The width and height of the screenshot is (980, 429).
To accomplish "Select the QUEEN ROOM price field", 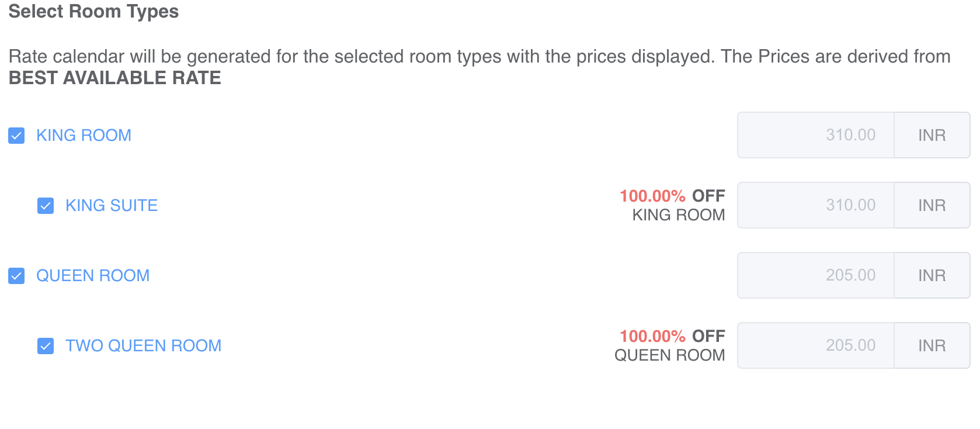I will pyautogui.click(x=816, y=275).
